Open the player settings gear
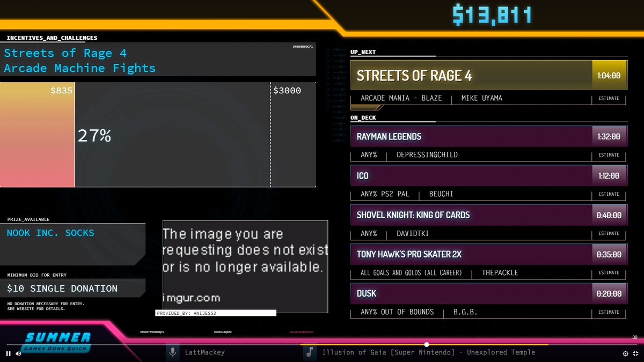This screenshot has height=362, width=644. [625, 353]
